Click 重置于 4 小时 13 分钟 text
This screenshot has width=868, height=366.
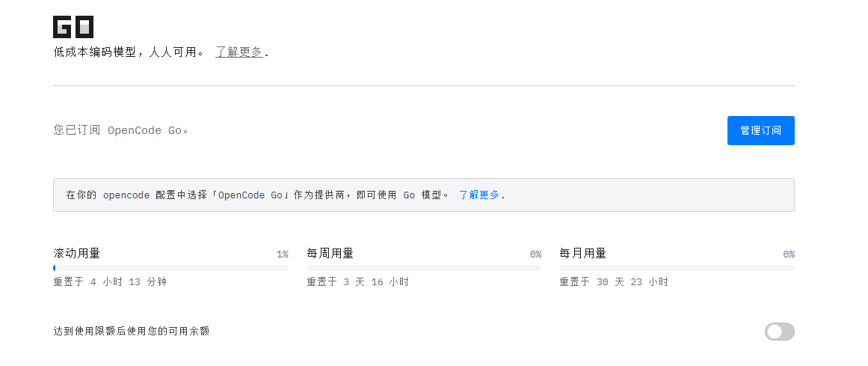(110, 281)
